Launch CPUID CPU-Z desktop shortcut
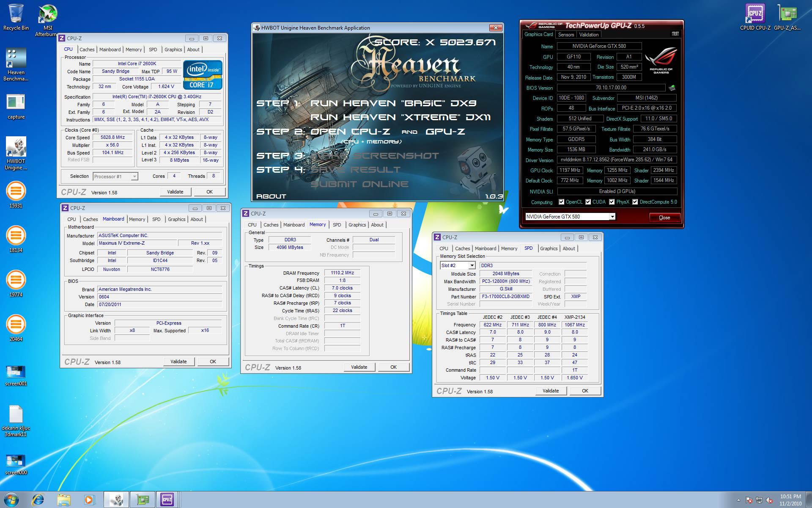Image resolution: width=812 pixels, height=508 pixels. point(755,17)
